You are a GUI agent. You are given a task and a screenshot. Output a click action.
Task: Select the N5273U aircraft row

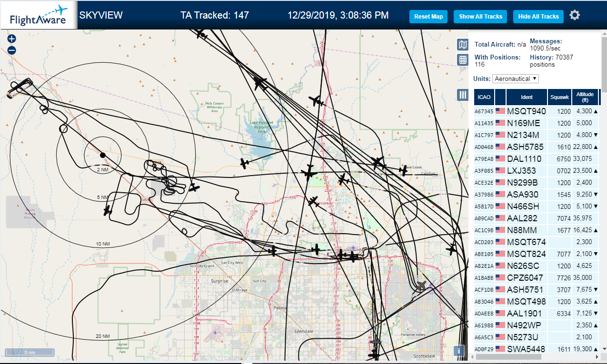click(537, 337)
